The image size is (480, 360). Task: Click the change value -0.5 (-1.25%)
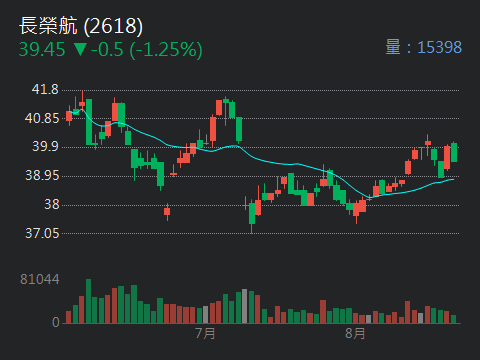pos(147,50)
